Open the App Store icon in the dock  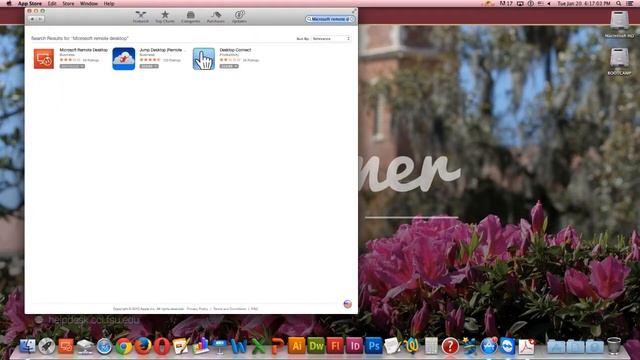click(489, 346)
